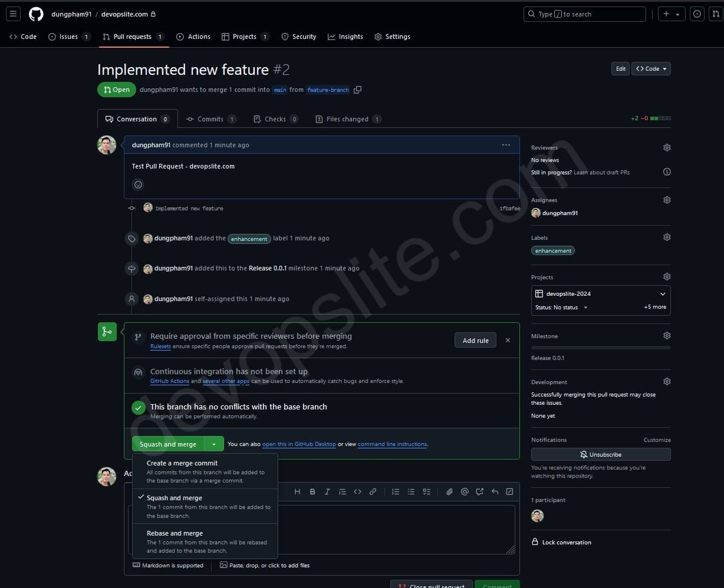
Task: Toggle the merge method dropdown arrow
Action: point(214,444)
